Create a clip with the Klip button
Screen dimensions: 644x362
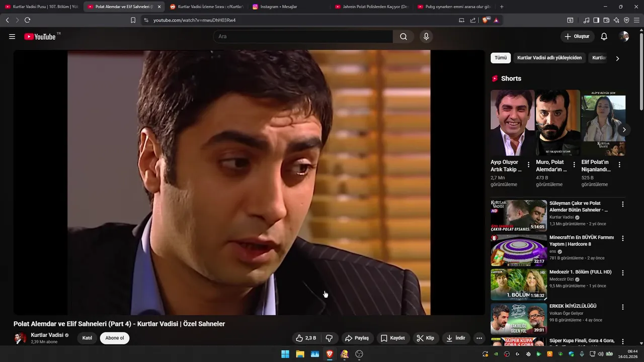tap(426, 338)
